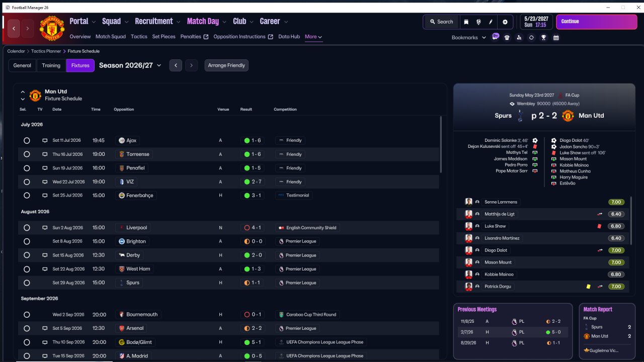The width and height of the screenshot is (644, 362).
Task: Open the Penalties pop-out link icon
Action: 206,37
